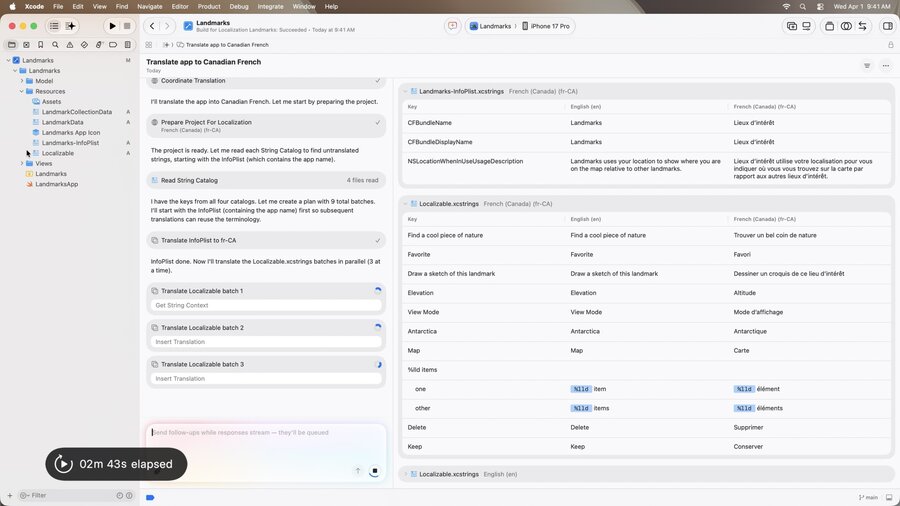Open Translate Localizable batch 3 step

click(266, 364)
